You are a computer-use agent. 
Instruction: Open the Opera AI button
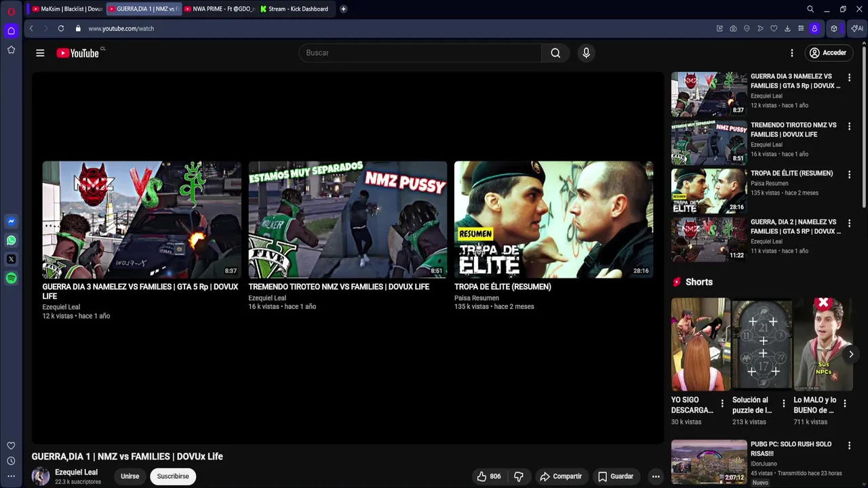click(x=857, y=28)
